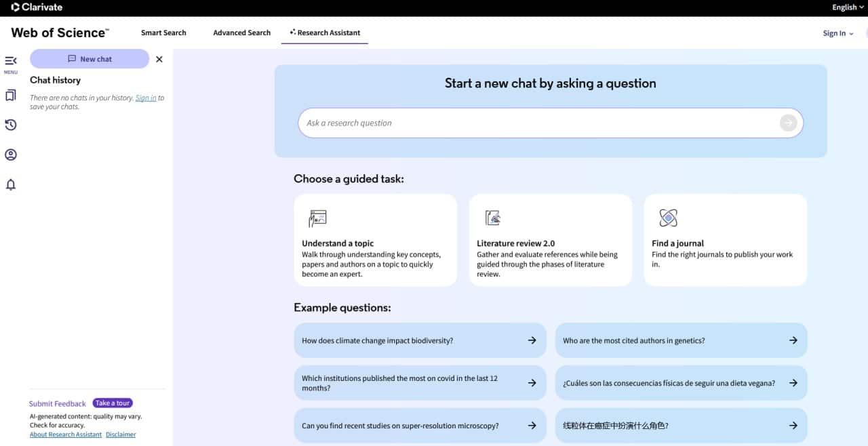Close the chat history panel
The height and width of the screenshot is (446, 868).
[159, 59]
